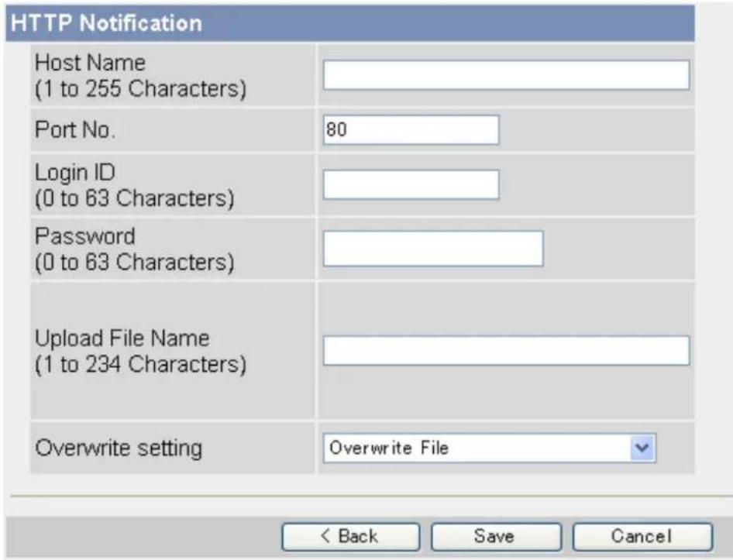Open the Overwrite setting dropdown
Screen dimensions: 733x560
490,448
